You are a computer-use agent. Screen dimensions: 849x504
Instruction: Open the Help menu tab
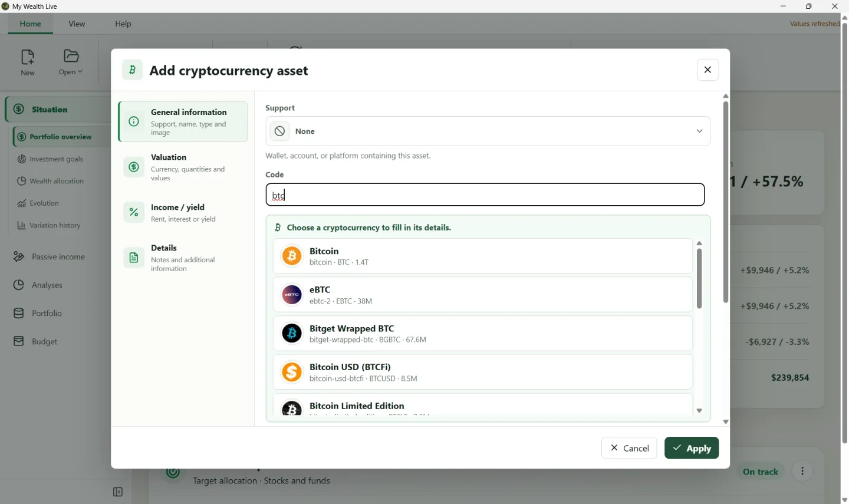123,24
